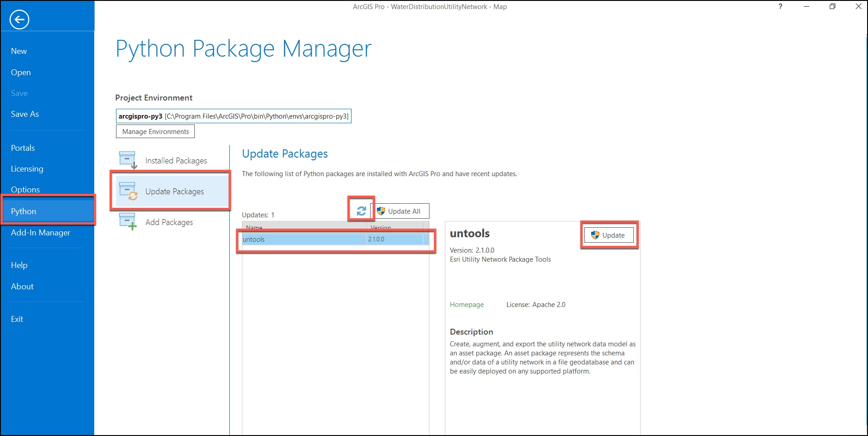Choose Save As from sidebar

click(x=25, y=114)
